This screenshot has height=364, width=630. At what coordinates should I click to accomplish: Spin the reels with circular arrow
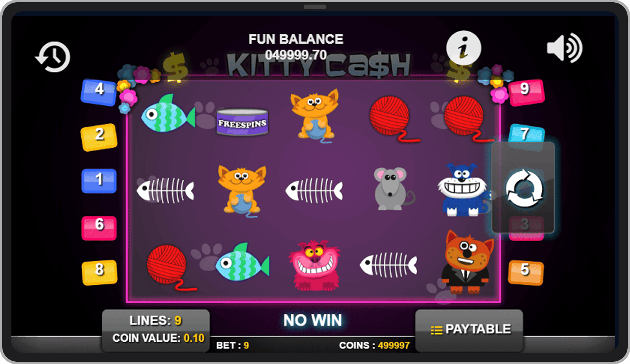(524, 188)
